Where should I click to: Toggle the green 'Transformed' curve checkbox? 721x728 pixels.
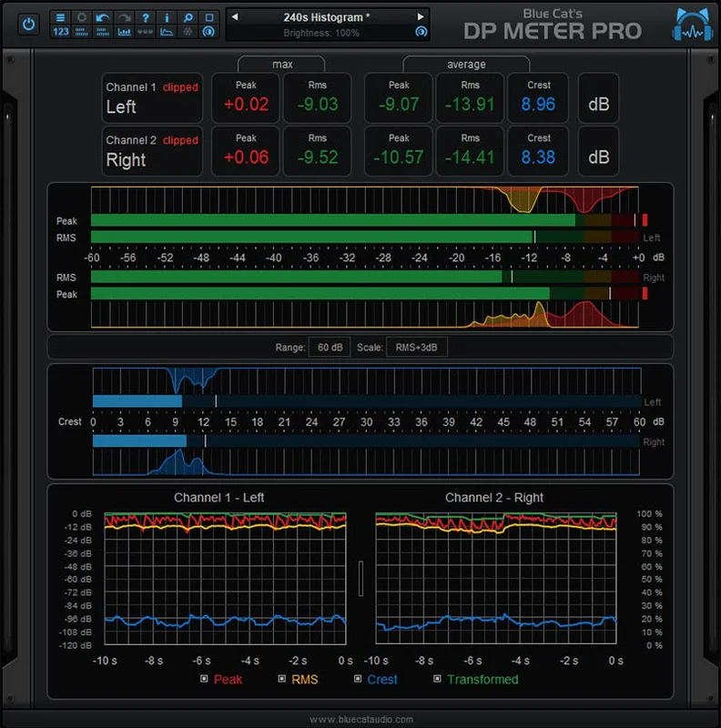click(x=437, y=679)
